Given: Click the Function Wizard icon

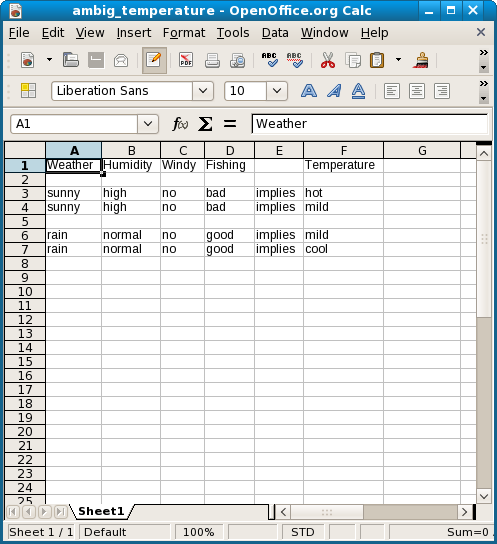Looking at the screenshot, I should [x=180, y=124].
